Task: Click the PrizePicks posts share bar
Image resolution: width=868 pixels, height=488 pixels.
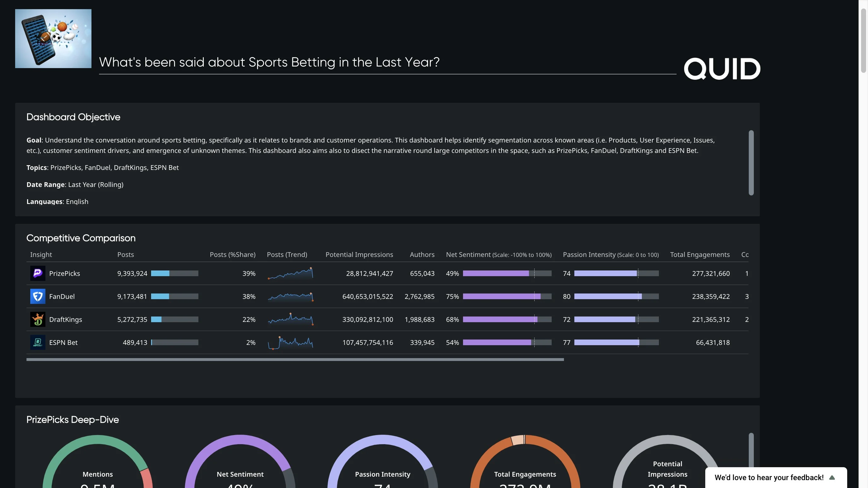Action: tap(174, 273)
